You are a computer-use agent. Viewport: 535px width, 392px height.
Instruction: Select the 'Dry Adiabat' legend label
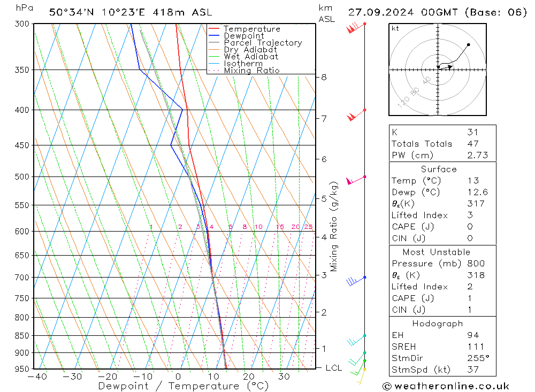[x=250, y=50]
